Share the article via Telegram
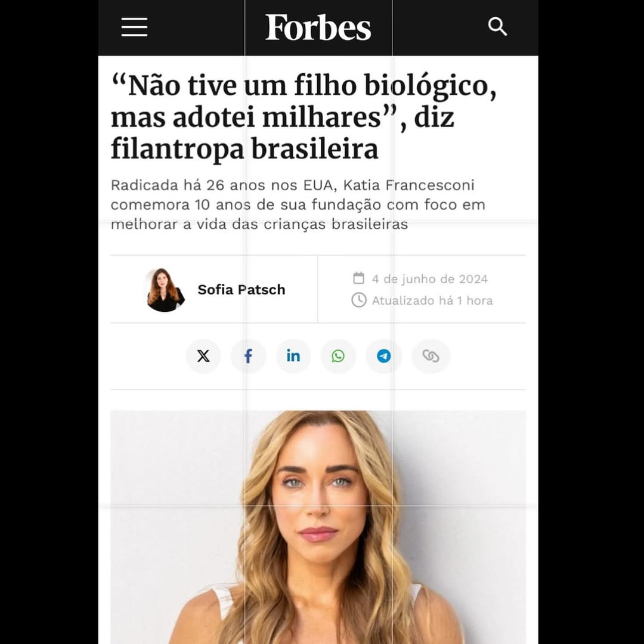644x644 pixels. (x=383, y=356)
